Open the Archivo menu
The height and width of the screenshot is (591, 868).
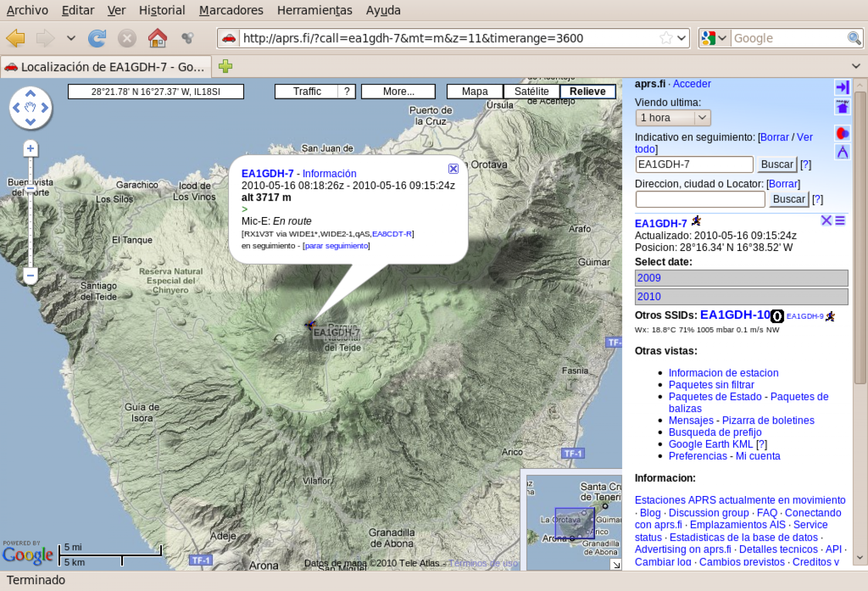pos(27,10)
